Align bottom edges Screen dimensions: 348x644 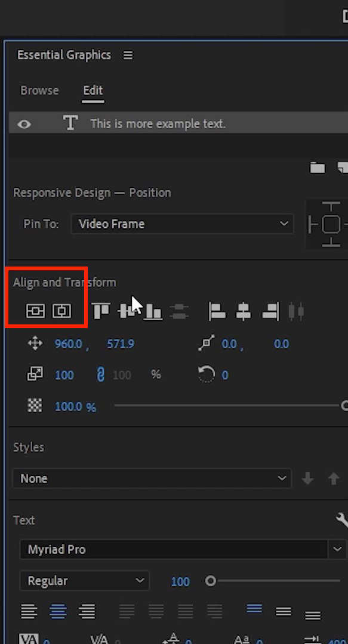(x=153, y=311)
